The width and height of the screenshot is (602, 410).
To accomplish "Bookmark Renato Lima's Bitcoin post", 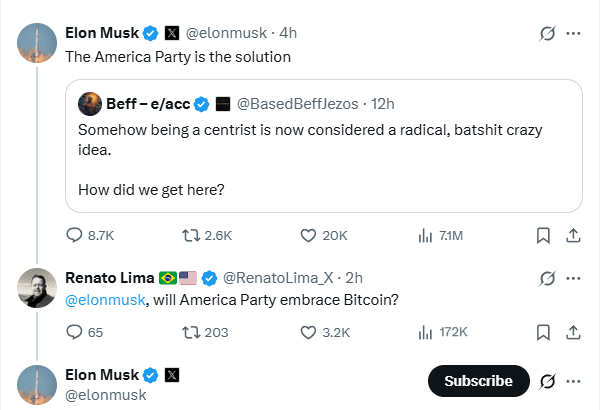I will click(543, 332).
